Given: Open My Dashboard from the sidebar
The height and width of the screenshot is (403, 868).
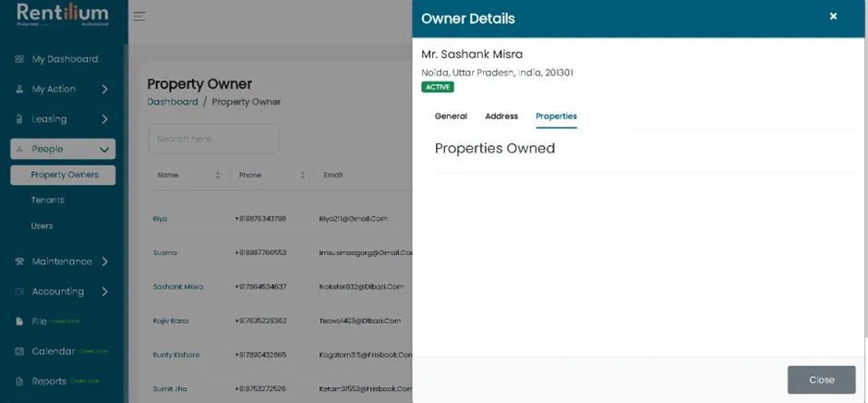Looking at the screenshot, I should 63,59.
